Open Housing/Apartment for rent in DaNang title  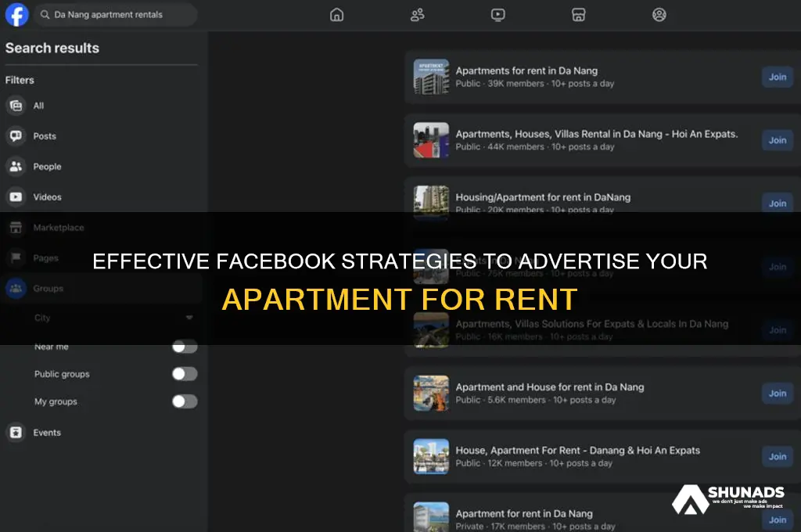coord(543,197)
